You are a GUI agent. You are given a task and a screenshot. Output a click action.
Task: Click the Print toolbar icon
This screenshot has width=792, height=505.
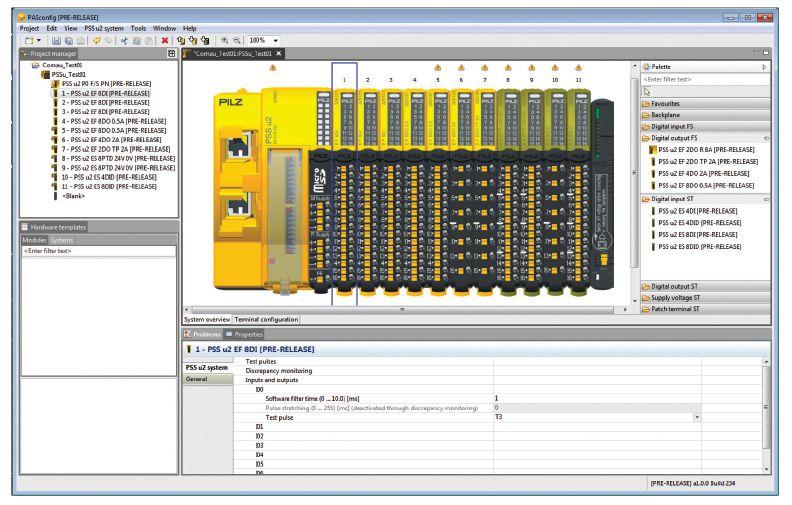pos(80,40)
